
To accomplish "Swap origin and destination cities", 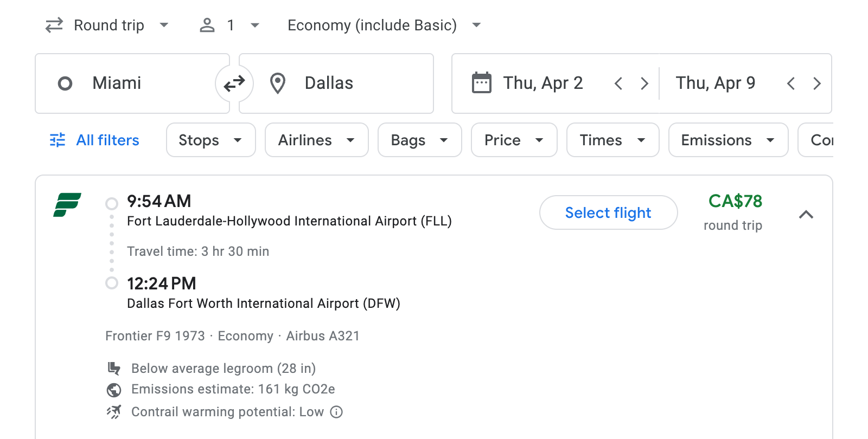I will tap(234, 83).
